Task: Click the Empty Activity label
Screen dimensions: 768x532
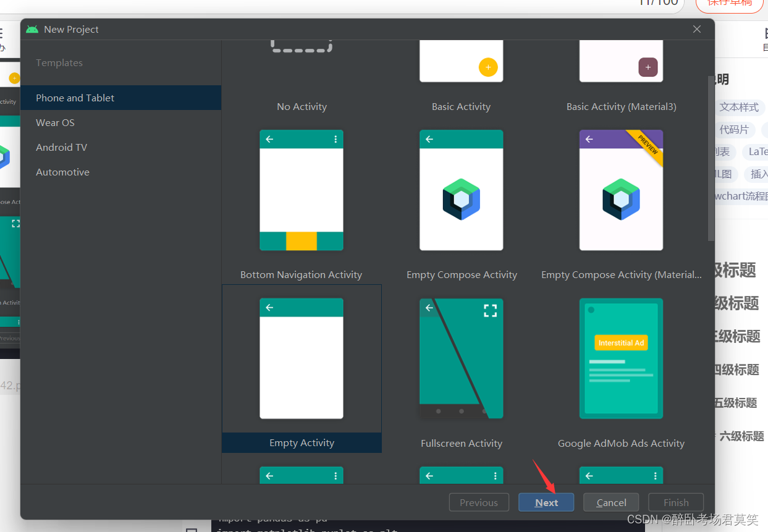Action: tap(302, 442)
